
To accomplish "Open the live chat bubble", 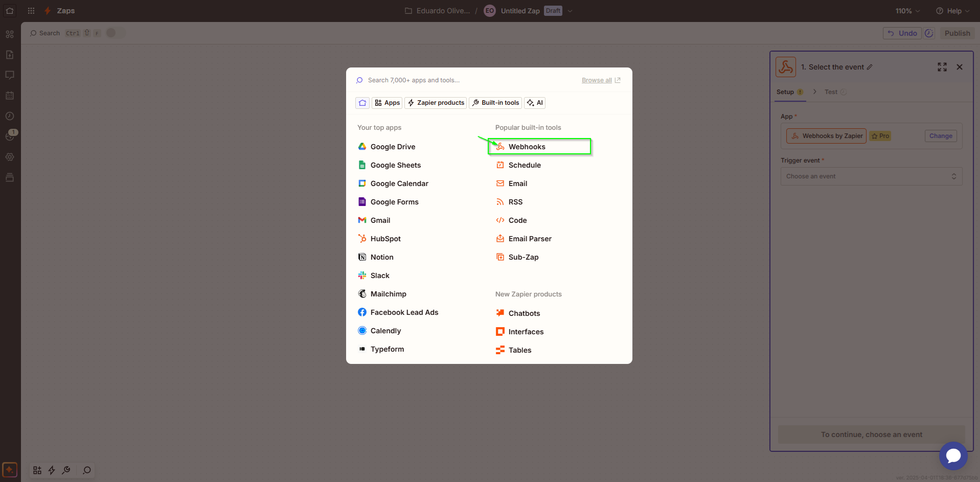I will [x=953, y=456].
